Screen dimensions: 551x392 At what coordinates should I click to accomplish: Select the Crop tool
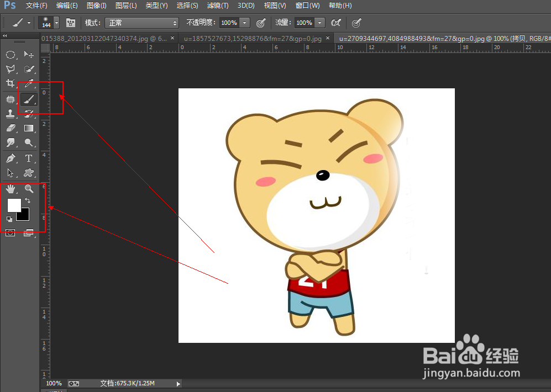pos(11,83)
